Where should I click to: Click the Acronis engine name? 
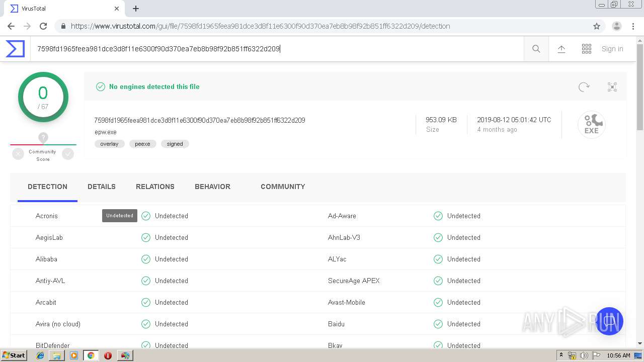[x=46, y=216]
